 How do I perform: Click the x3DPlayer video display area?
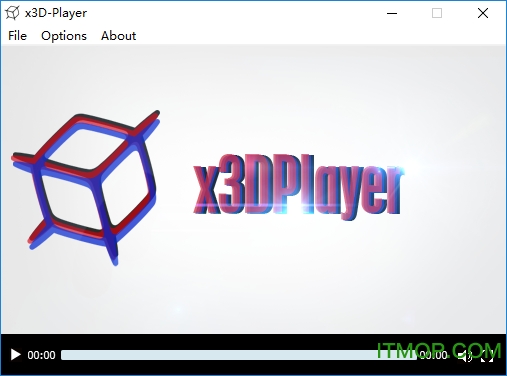(253, 189)
